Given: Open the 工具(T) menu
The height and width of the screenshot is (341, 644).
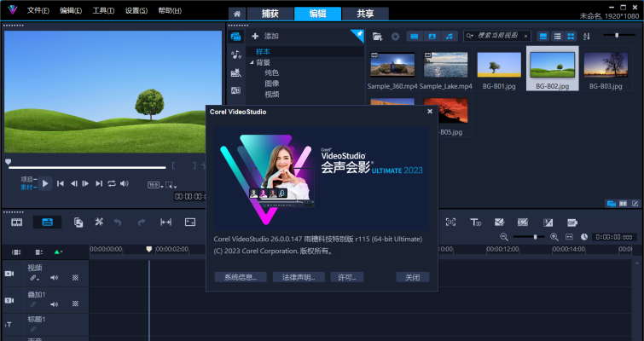Looking at the screenshot, I should pyautogui.click(x=103, y=11).
